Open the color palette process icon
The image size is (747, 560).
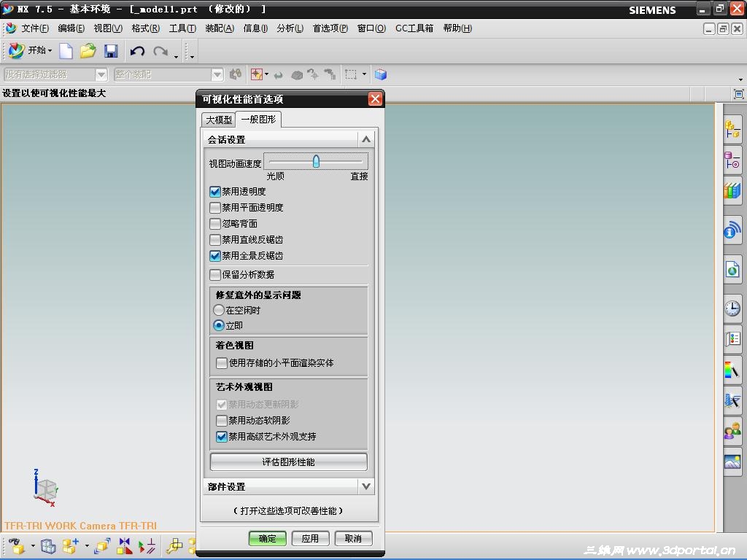point(732,370)
